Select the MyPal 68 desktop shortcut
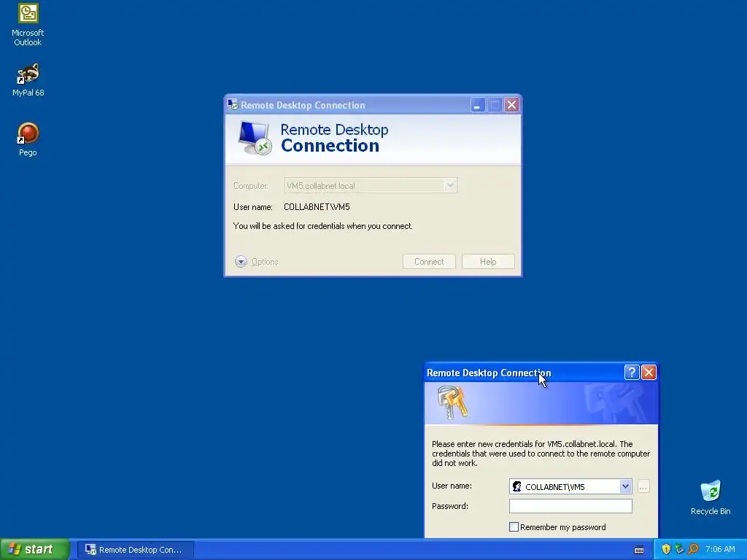Screen dimensions: 747x560 tap(28, 79)
